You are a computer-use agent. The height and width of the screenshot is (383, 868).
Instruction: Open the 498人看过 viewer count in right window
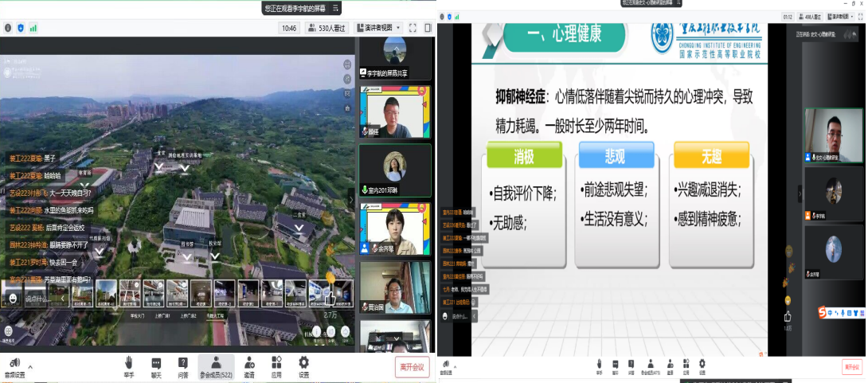click(x=810, y=17)
